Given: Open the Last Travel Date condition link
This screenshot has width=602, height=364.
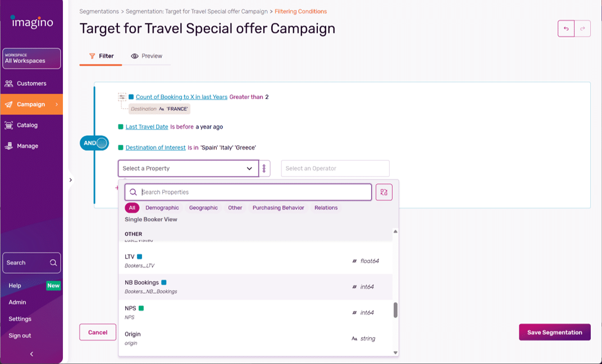Looking at the screenshot, I should (146, 127).
